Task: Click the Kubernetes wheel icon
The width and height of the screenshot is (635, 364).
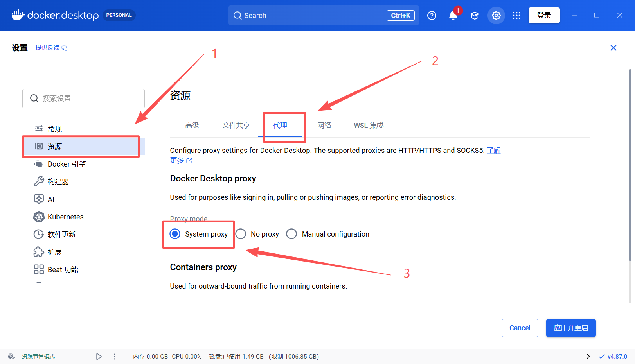Action: (x=39, y=217)
